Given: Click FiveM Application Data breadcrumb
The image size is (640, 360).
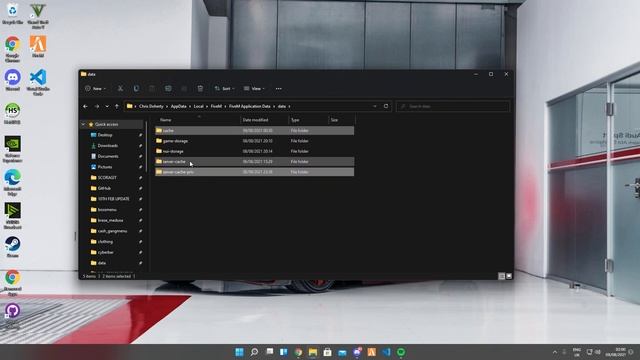Looking at the screenshot, I should (x=249, y=106).
